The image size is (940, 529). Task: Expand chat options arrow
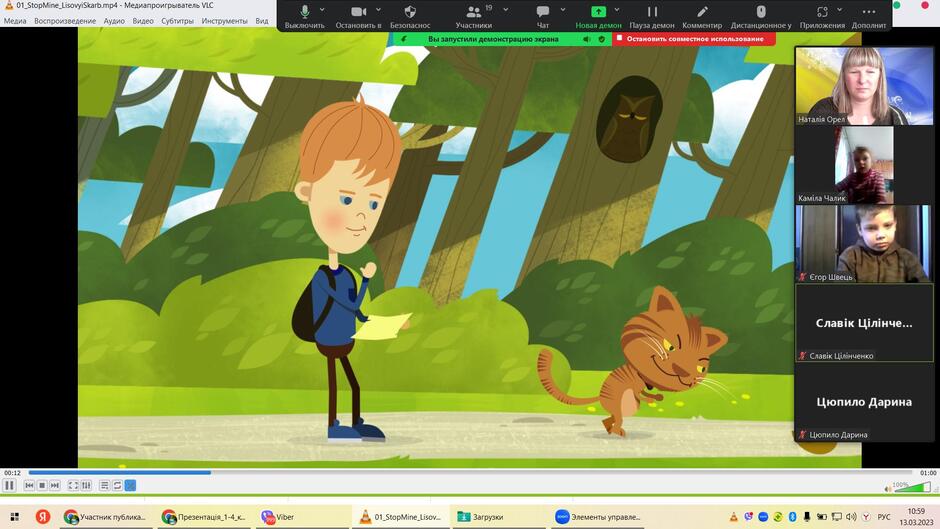[562, 10]
